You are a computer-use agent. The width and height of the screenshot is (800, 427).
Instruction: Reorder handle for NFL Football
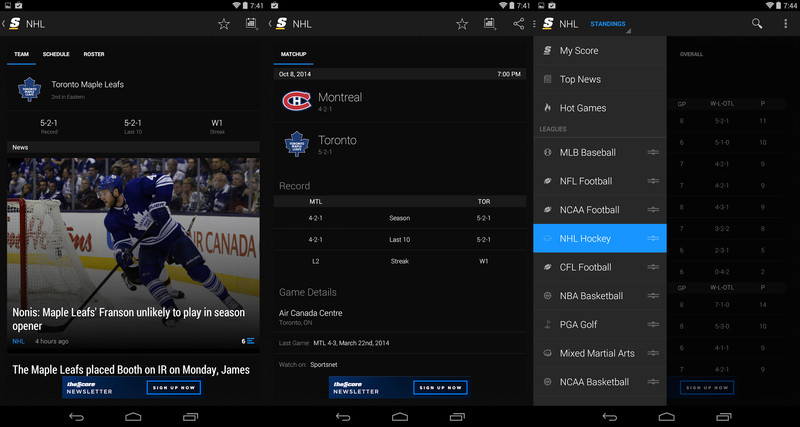(x=653, y=181)
